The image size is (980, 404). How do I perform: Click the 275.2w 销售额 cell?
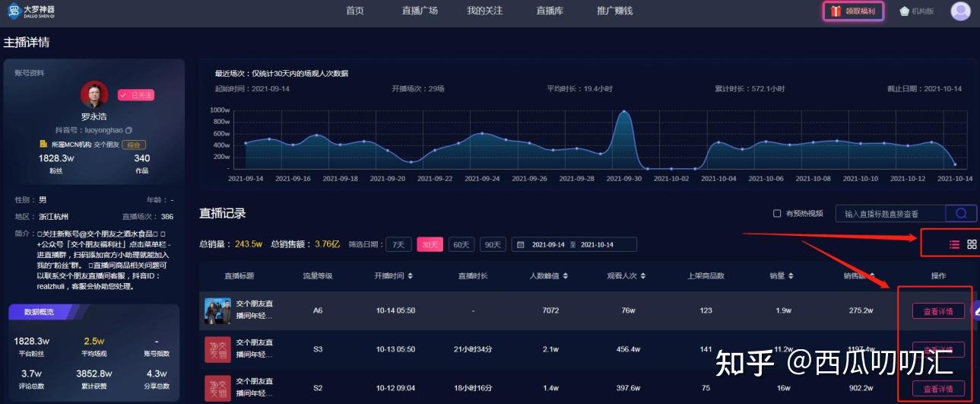pos(861,310)
